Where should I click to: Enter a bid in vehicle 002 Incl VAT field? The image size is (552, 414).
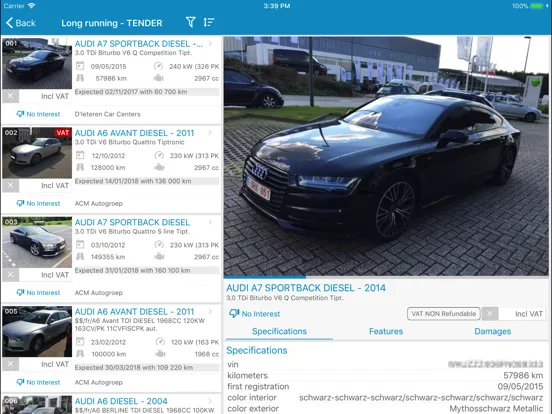pyautogui.click(x=45, y=186)
